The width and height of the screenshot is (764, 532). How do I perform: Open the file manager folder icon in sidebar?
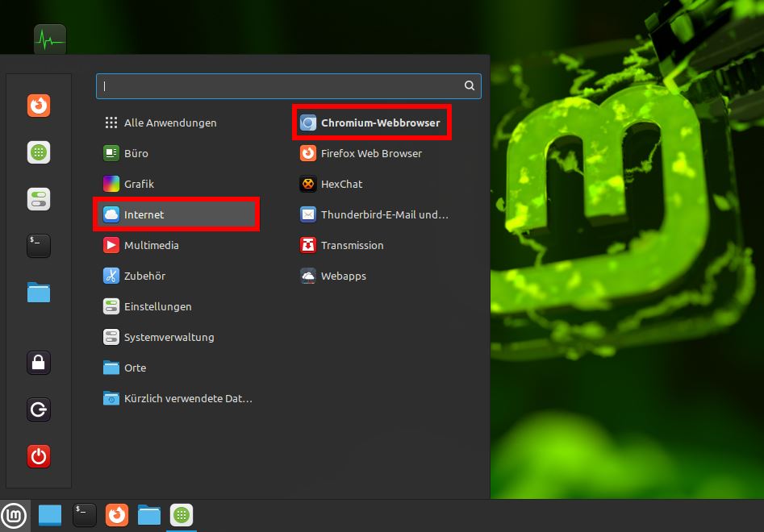(39, 293)
